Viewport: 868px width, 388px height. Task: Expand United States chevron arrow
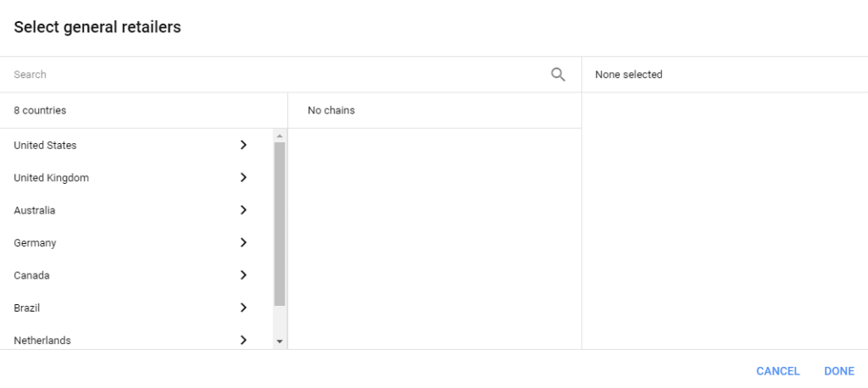243,145
